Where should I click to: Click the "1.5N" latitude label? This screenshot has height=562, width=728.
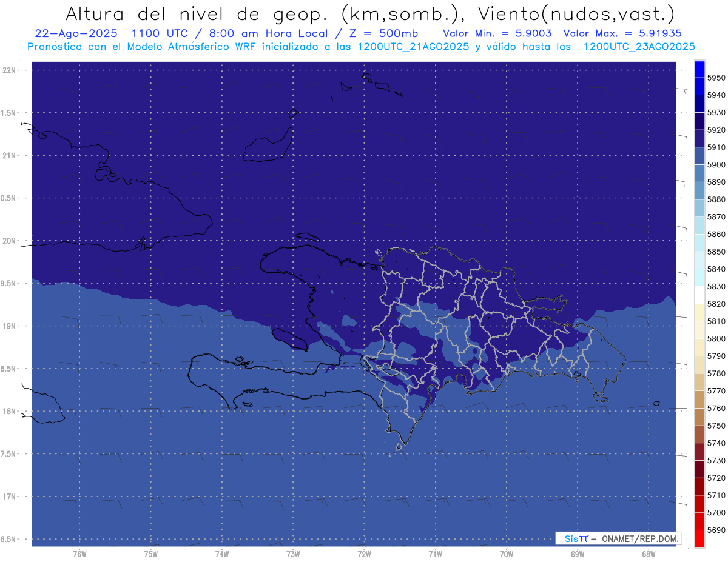[10, 113]
